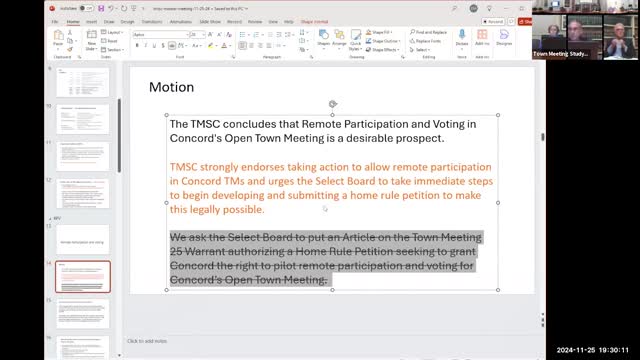Open the slide Layout dropdown
The image size is (640, 360).
[112, 32]
